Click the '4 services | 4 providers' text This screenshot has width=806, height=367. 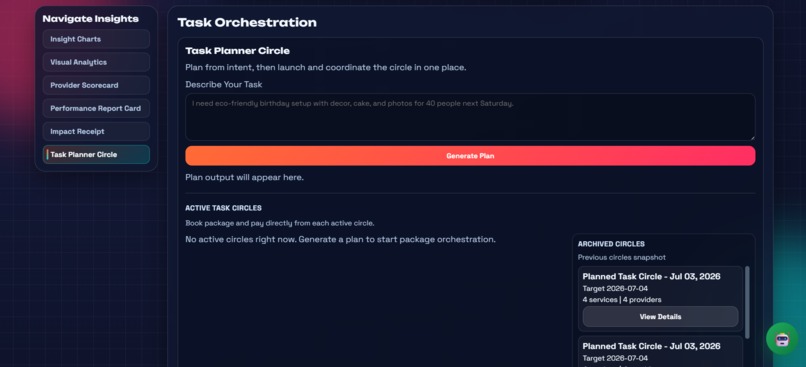coord(622,300)
